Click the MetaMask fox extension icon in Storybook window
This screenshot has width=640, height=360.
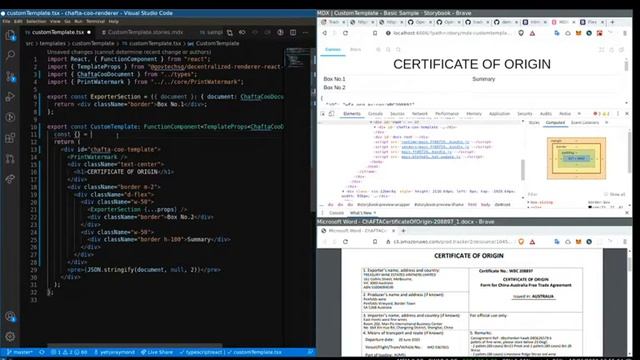[578, 33]
